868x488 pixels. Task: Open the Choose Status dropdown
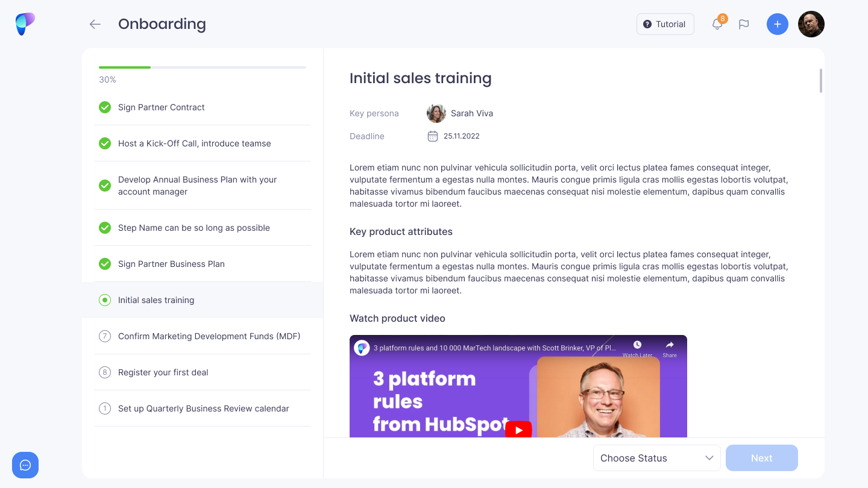coord(656,458)
